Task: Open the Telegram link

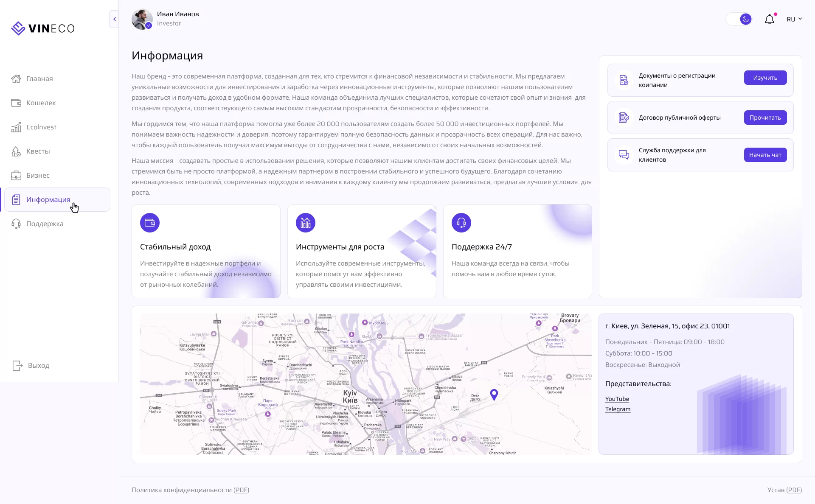Action: 618,409
